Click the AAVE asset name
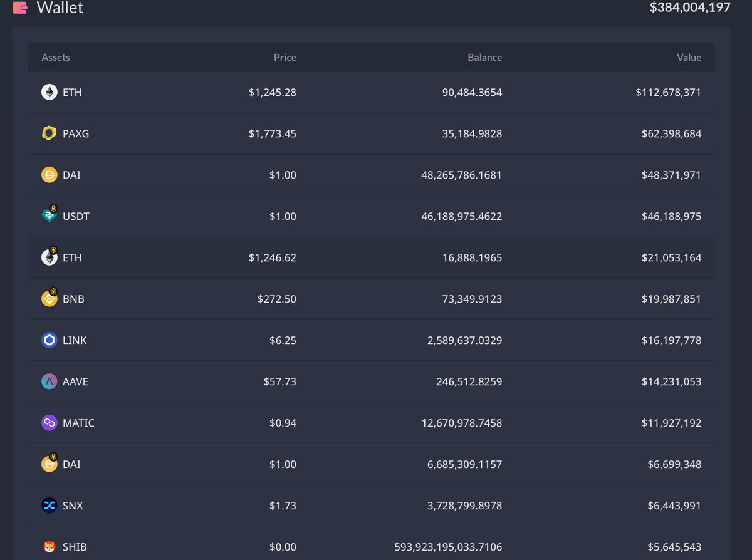Viewport: 752px width, 560px height. [x=75, y=381]
